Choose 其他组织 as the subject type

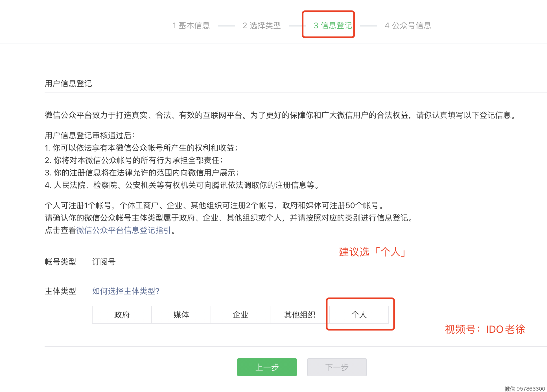tap(299, 315)
